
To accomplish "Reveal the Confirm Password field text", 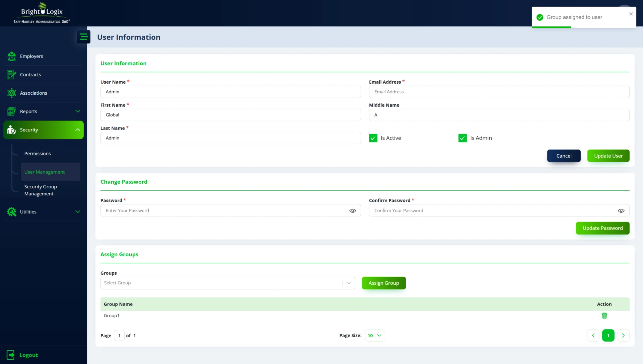I will 621,211.
